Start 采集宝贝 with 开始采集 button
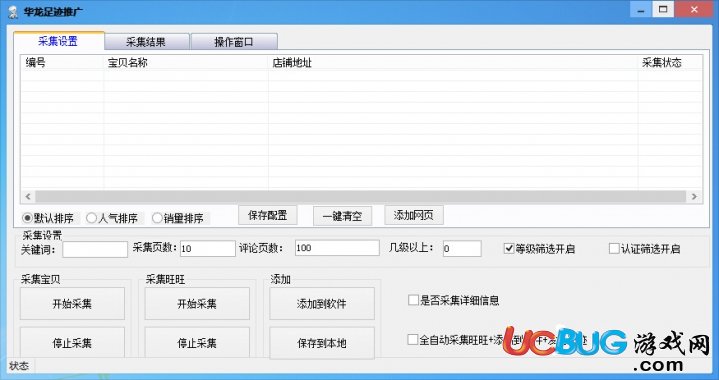The width and height of the screenshot is (719, 380). (72, 303)
